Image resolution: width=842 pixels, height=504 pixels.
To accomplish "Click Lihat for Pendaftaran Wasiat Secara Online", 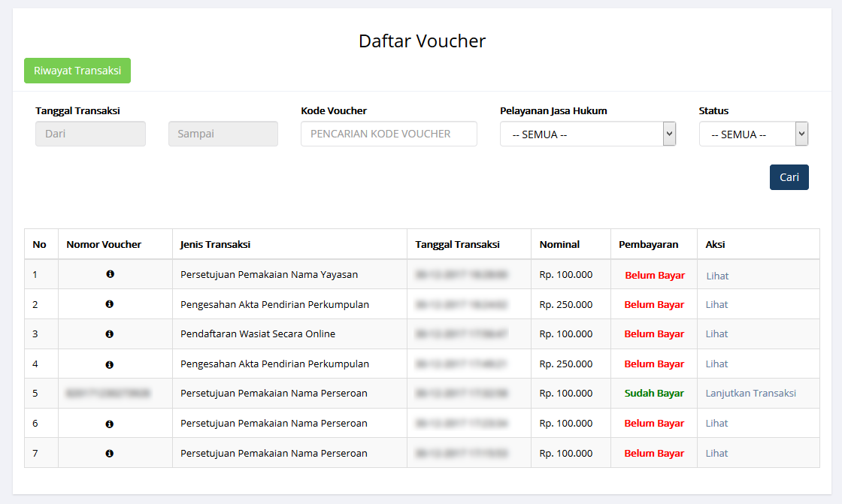I will click(x=716, y=334).
